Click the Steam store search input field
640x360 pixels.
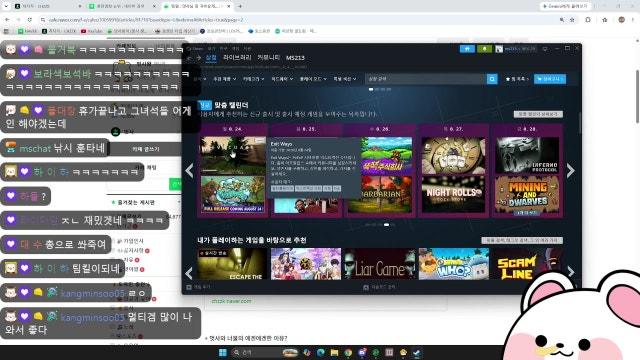pyautogui.click(x=426, y=79)
